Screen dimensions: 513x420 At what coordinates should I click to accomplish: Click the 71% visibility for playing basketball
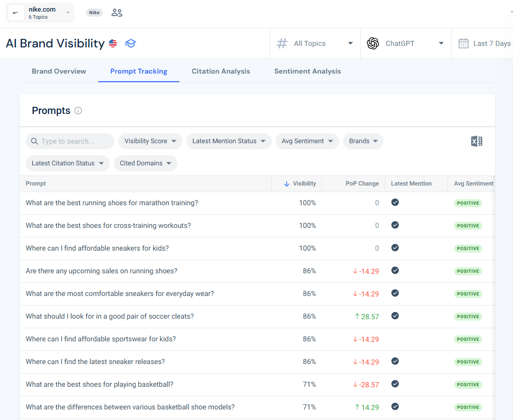(309, 384)
